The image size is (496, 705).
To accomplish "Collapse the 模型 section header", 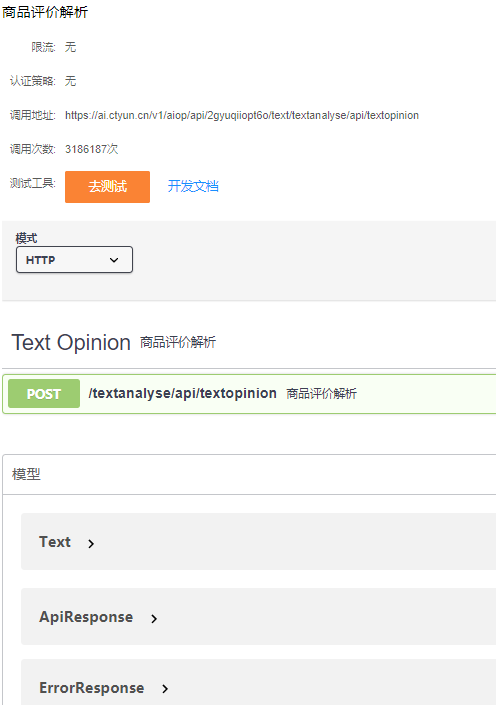I will coord(250,474).
